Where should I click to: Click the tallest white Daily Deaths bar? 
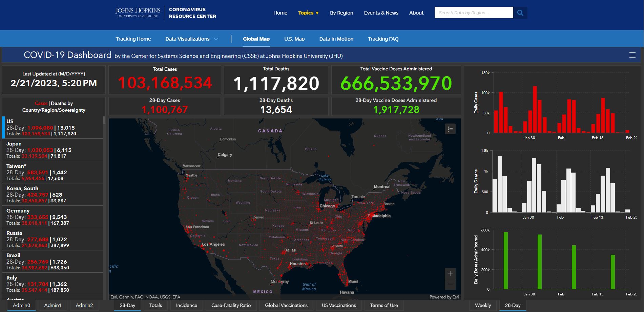(500, 184)
